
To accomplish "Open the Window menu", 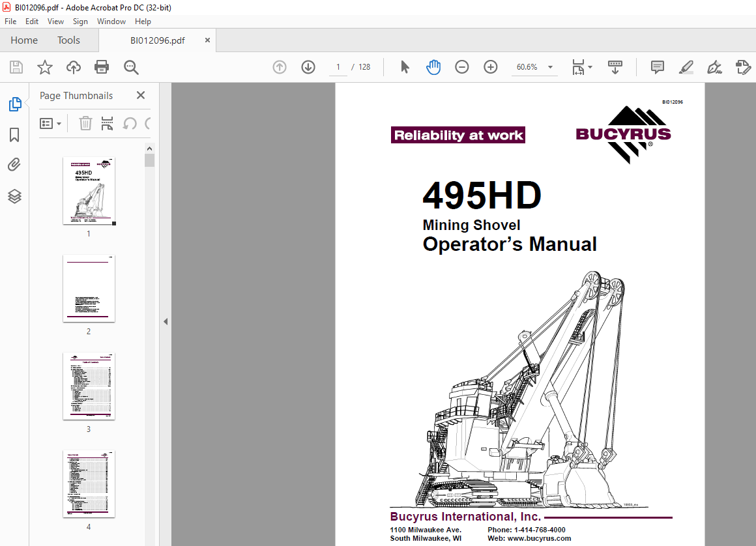I will [111, 22].
